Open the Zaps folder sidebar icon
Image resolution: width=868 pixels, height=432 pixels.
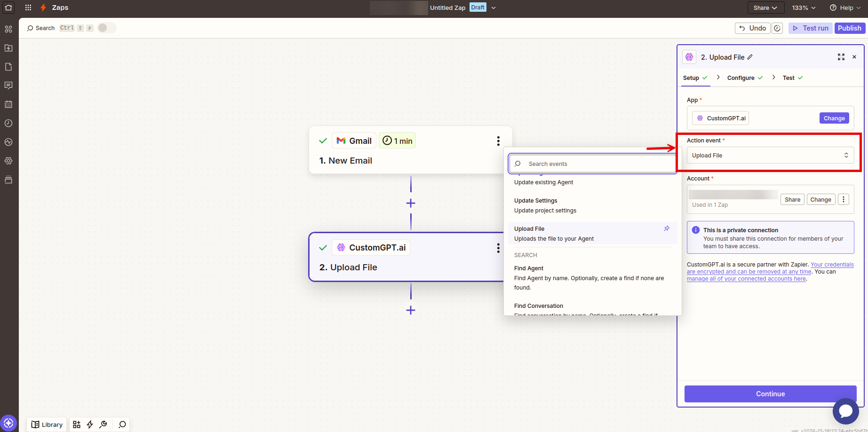click(8, 48)
